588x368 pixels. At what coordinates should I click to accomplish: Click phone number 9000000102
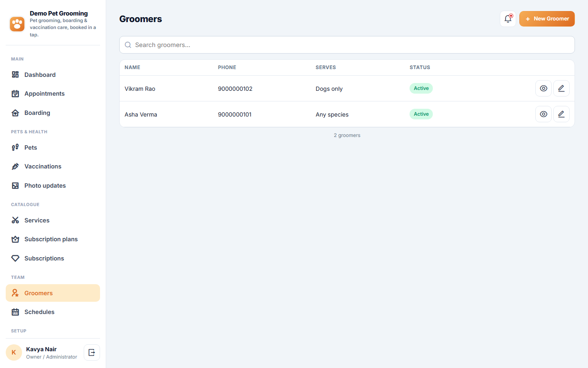tap(235, 89)
